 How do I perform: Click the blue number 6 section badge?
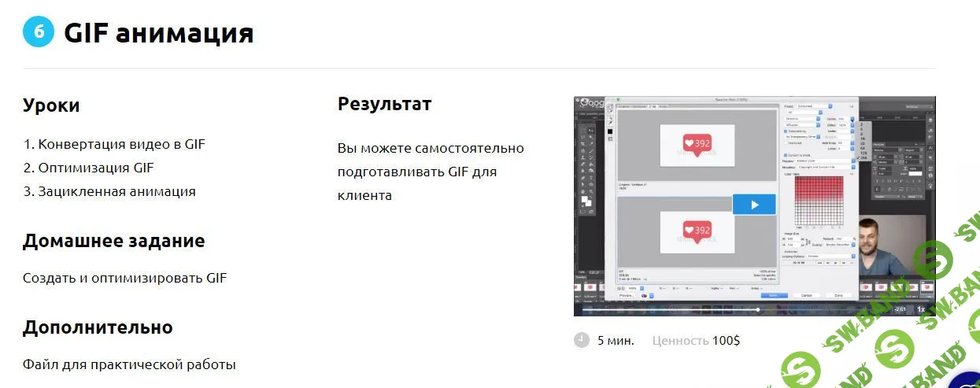coord(39,32)
